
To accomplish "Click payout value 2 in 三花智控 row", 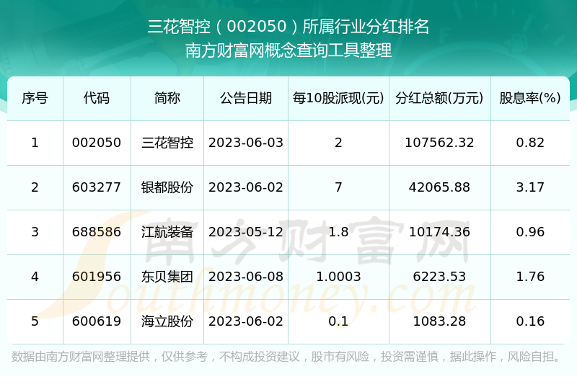I will 338,143.
